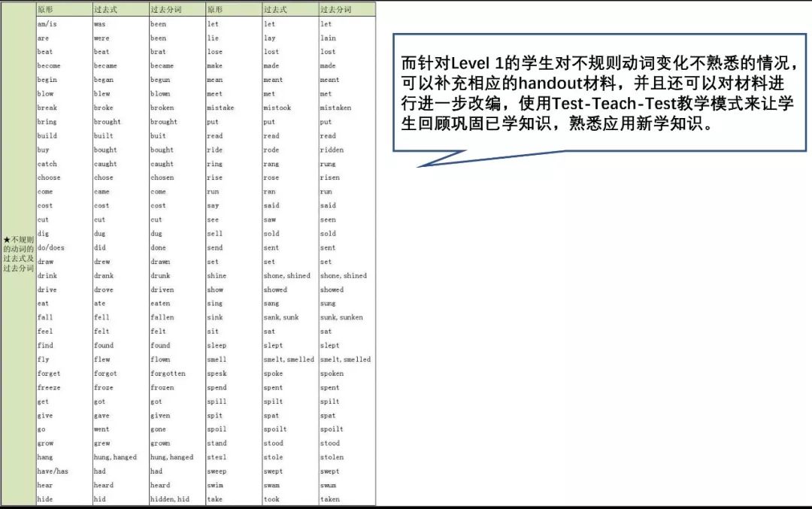This screenshot has width=812, height=509.
Task: Click the "sunk, sunken" cell
Action: pos(341,317)
